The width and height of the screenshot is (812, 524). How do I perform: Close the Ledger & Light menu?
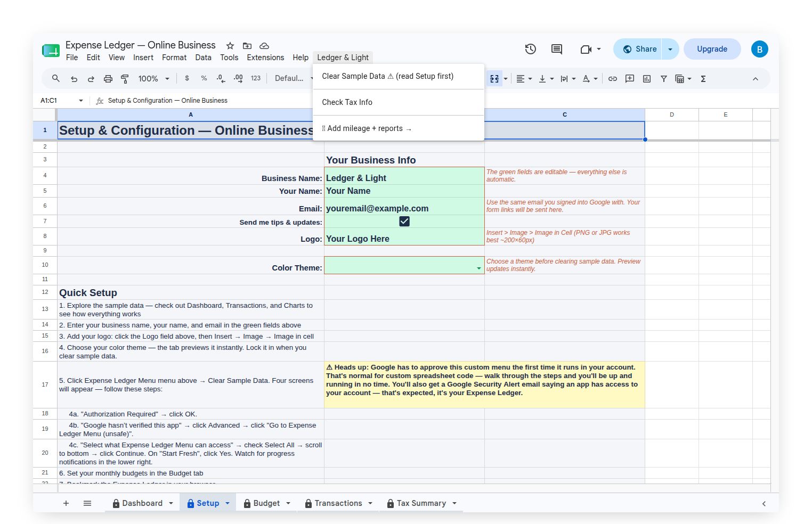343,58
